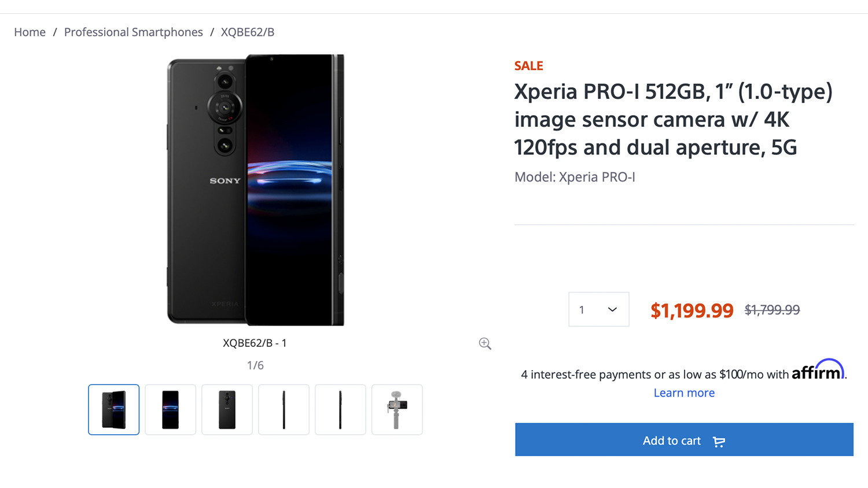Open the quantity dropdown showing 1

point(598,309)
